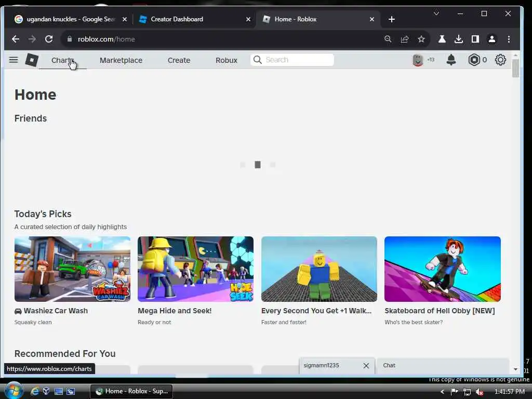Open the Marketplace navigation tab
The width and height of the screenshot is (532, 399).
pos(121,60)
